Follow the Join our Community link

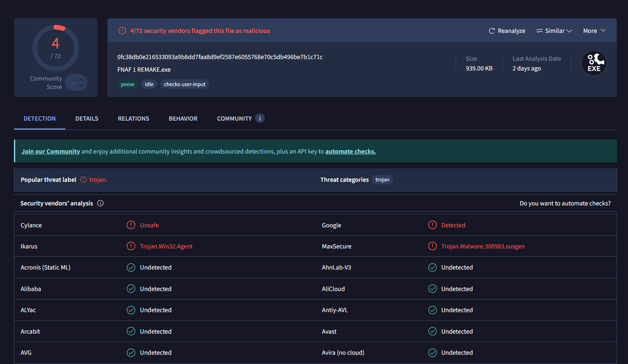51,151
